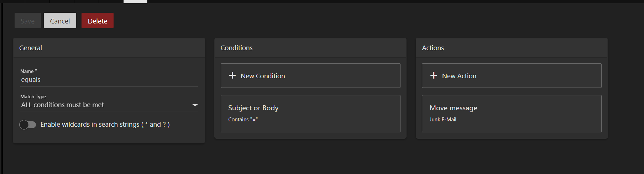Click the 'Junk E-Mail' destination text
This screenshot has height=174, width=644.
tap(443, 120)
